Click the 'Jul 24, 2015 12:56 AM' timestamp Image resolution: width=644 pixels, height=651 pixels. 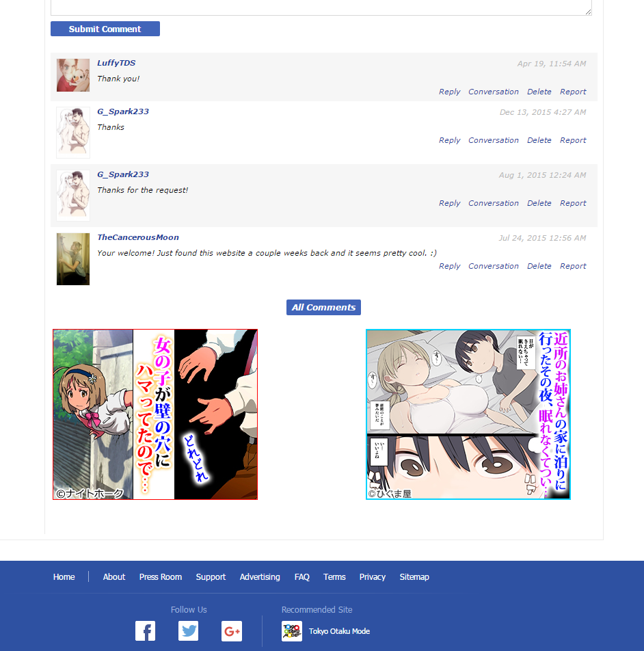542,238
